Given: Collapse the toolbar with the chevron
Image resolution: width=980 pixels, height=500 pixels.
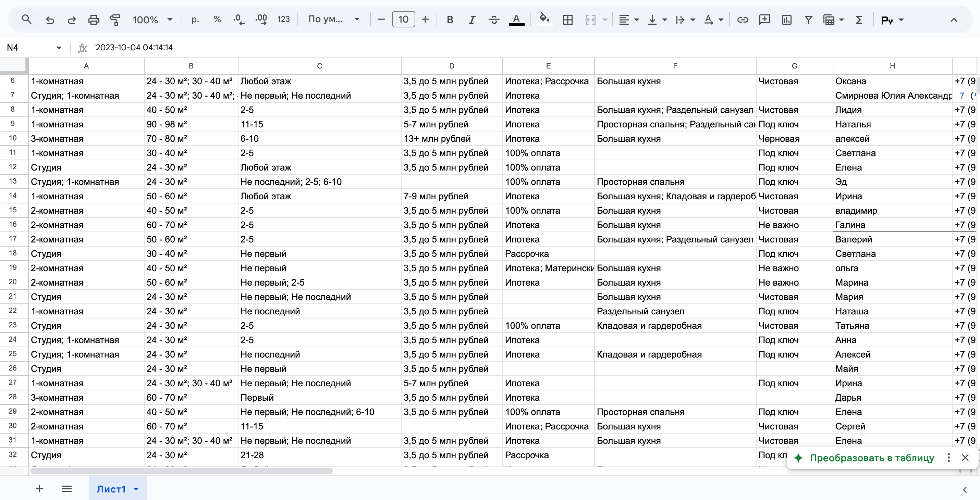Looking at the screenshot, I should coord(953,20).
